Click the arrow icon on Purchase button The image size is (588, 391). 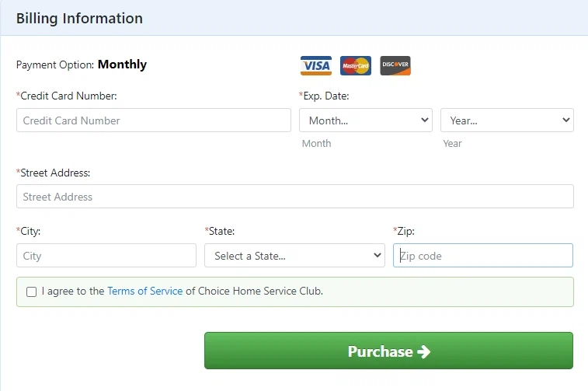[423, 351]
